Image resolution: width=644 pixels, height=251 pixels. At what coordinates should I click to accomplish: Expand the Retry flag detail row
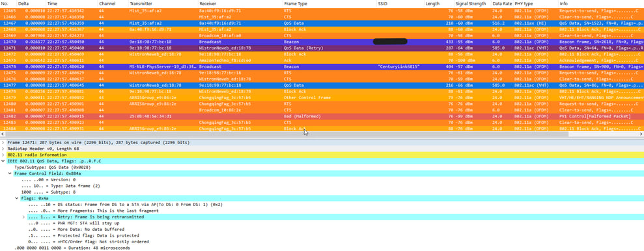24,217
